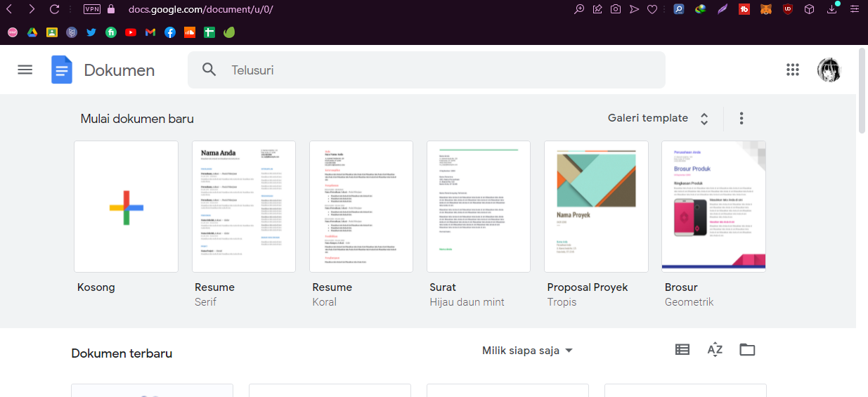Open the Google Drive bookmark
Screen dimensions: 868x397
point(32,32)
